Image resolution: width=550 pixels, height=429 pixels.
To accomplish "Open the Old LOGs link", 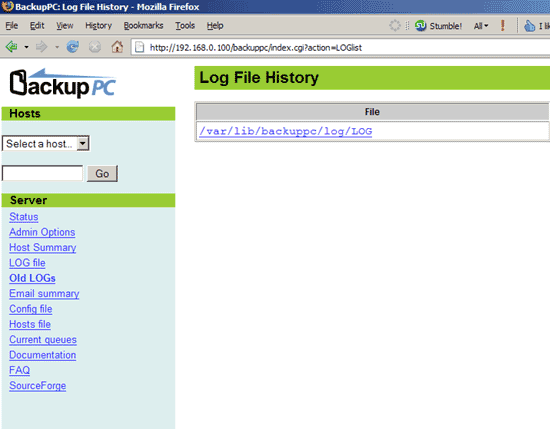I will coord(32,278).
